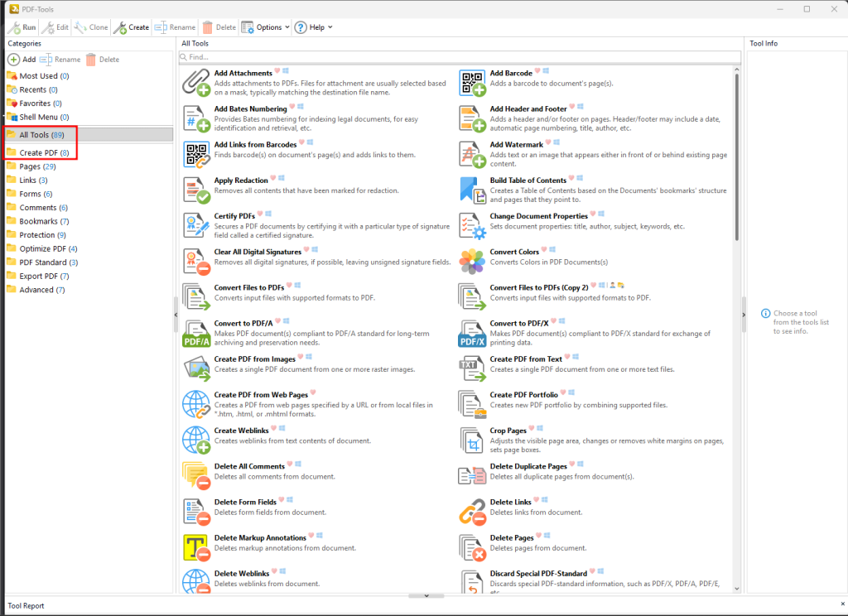This screenshot has height=616, width=848.
Task: Click the Convert Colors flower icon
Action: 472,261
